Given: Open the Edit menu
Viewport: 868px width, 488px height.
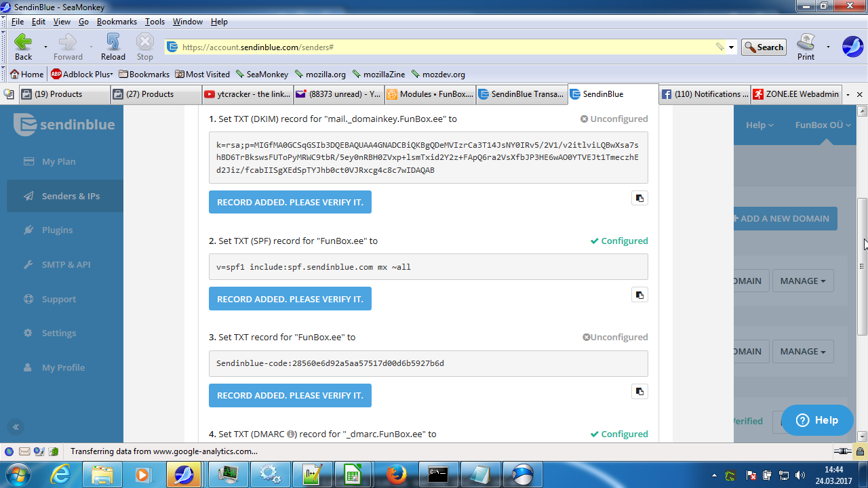Looking at the screenshot, I should click(39, 22).
